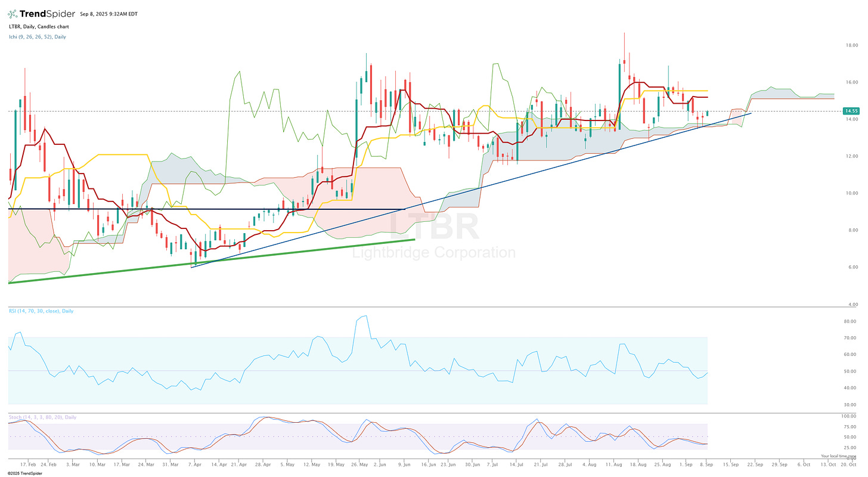868x477 pixels.
Task: Click the 30. Jun date axis label
Action: (x=472, y=463)
